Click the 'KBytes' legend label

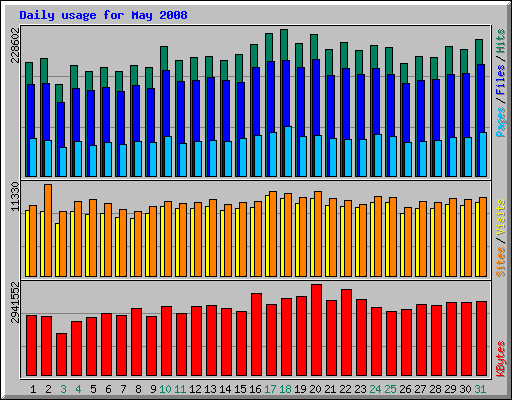[501, 359]
